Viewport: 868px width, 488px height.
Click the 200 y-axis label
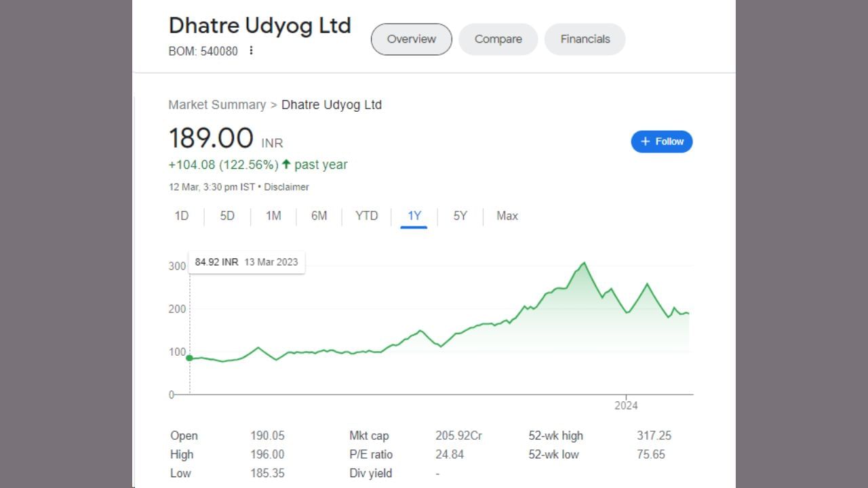coord(177,309)
